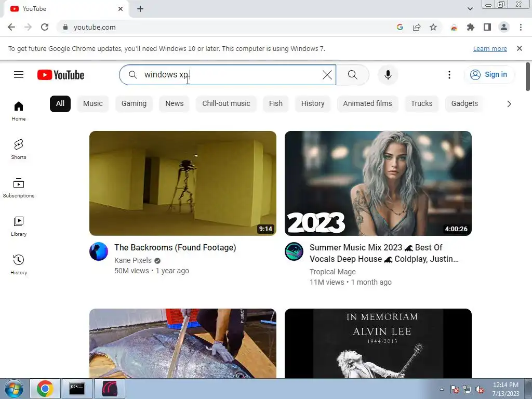532x399 pixels.
Task: Play The Backrooms video thumbnail
Action: tap(183, 183)
